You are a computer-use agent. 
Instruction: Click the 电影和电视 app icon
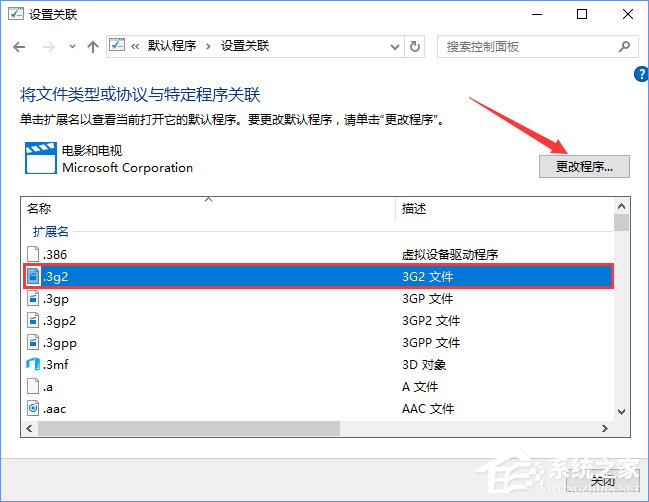41,158
